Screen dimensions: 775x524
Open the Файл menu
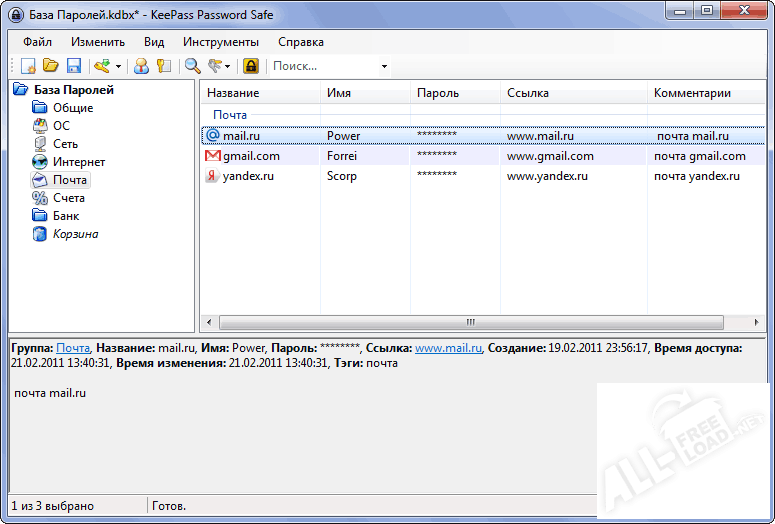point(38,42)
